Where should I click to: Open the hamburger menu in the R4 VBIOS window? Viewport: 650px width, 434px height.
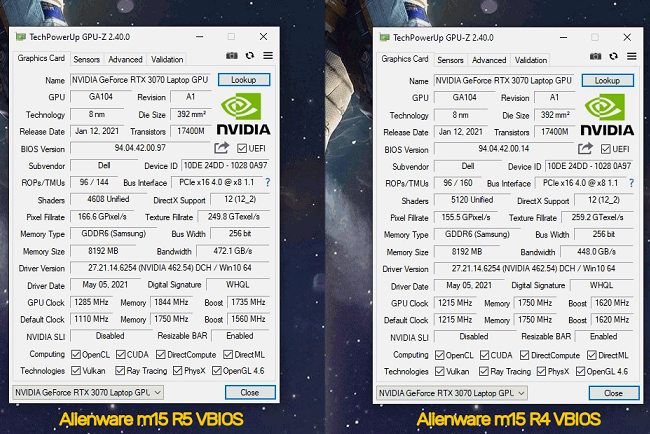(x=631, y=56)
